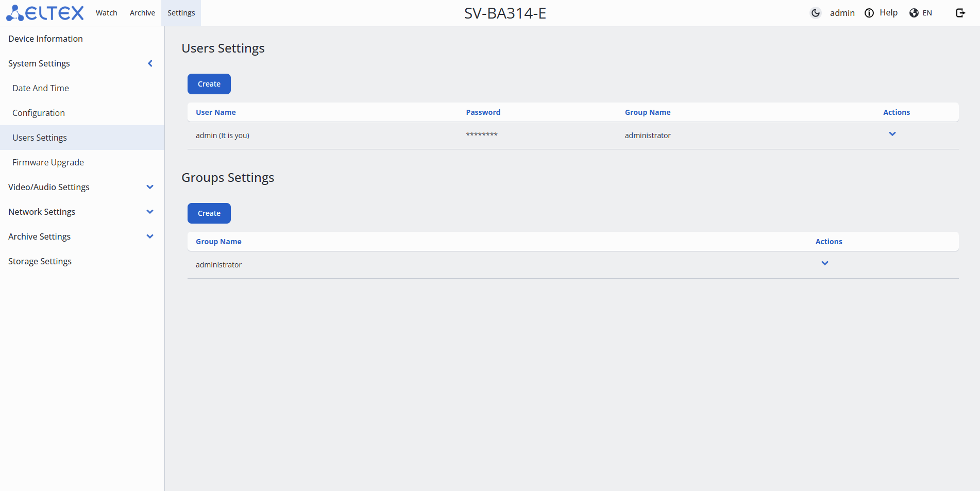Open Storage Settings page
980x491 pixels.
click(x=40, y=261)
